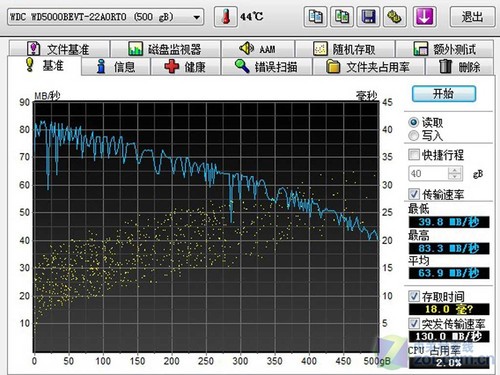Click the red cross icon on 健康 tab
The image size is (500, 375).
tap(172, 66)
